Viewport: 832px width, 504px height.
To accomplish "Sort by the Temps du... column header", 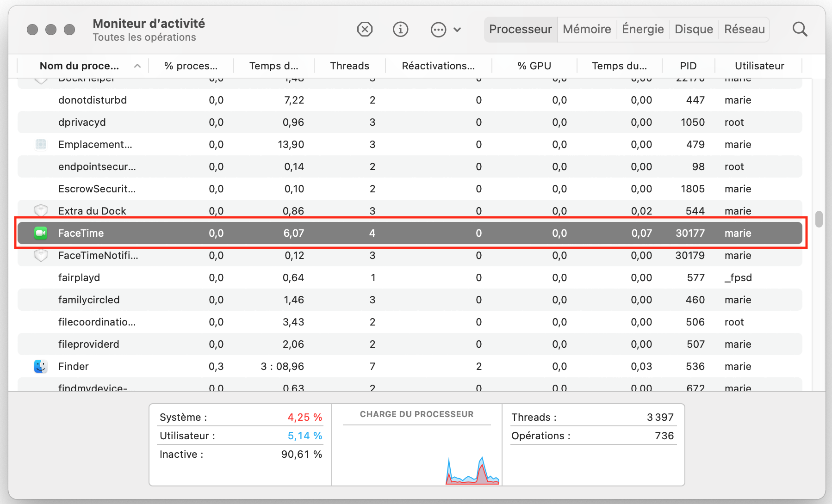I will (619, 66).
